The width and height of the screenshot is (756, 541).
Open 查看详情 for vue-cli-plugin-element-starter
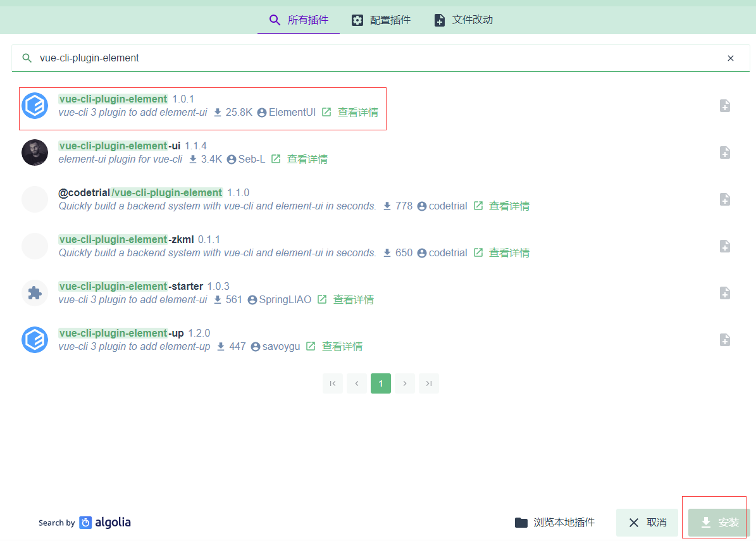pos(354,299)
